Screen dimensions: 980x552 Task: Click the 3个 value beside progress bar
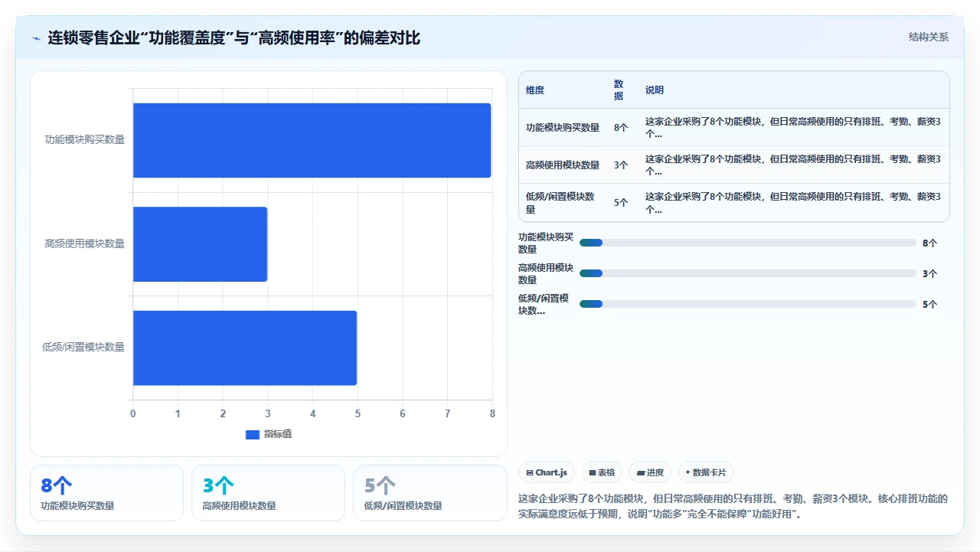(929, 273)
